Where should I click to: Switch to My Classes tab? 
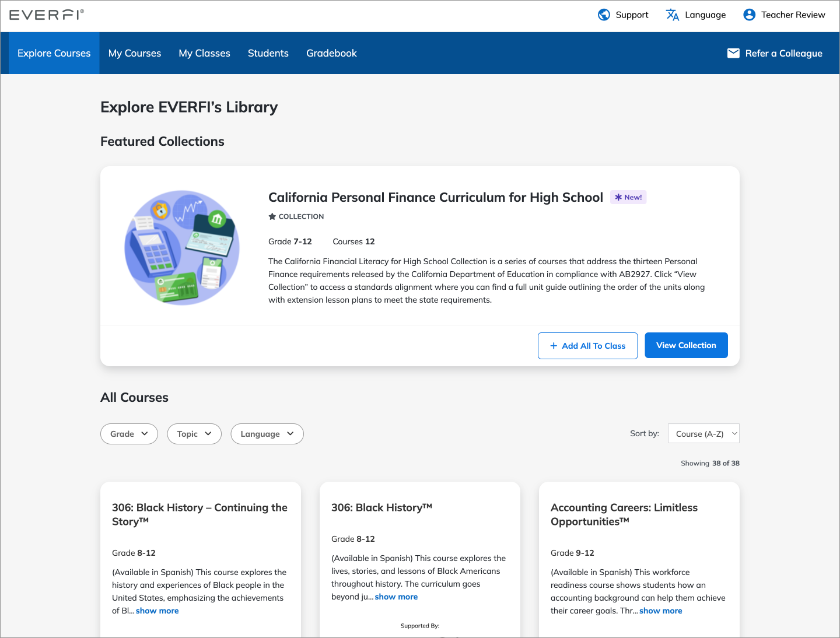(x=205, y=53)
